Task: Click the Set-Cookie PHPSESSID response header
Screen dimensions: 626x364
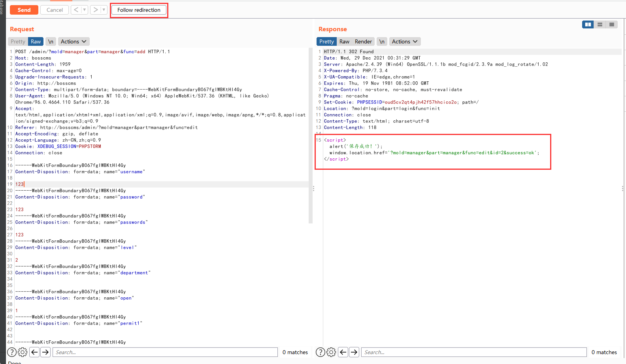Action: click(x=401, y=102)
